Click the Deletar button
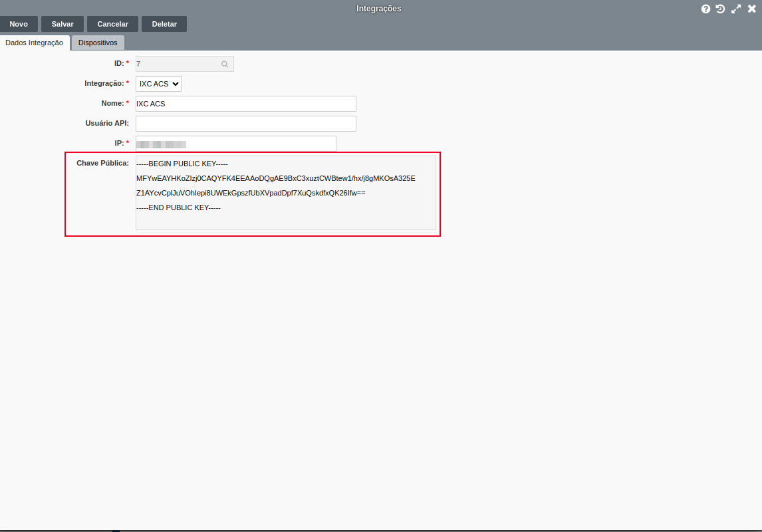The height and width of the screenshot is (532, 762). [x=164, y=24]
